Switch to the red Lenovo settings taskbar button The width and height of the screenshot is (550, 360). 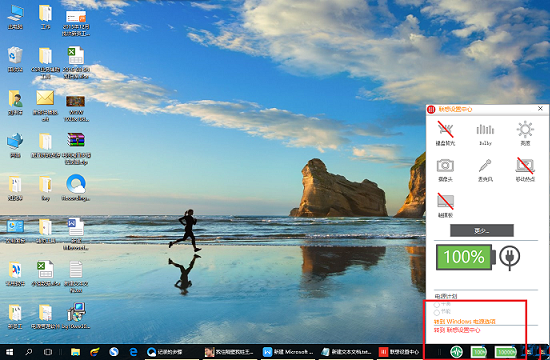pyautogui.click(x=400, y=352)
